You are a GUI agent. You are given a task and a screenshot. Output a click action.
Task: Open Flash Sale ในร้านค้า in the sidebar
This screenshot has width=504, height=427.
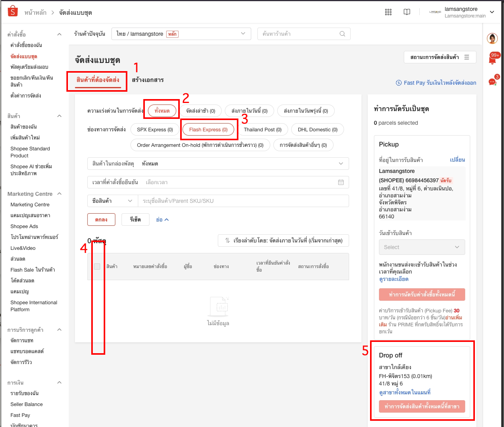point(33,270)
